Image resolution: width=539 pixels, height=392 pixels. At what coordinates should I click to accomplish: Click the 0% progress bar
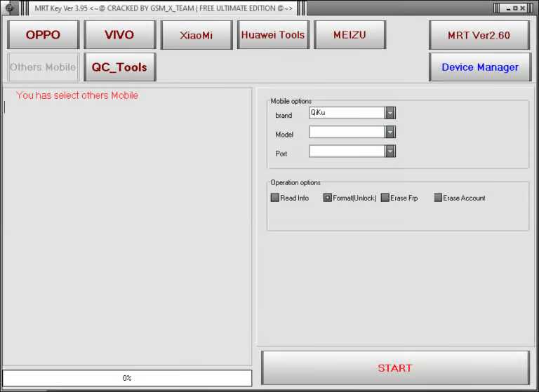pyautogui.click(x=127, y=378)
